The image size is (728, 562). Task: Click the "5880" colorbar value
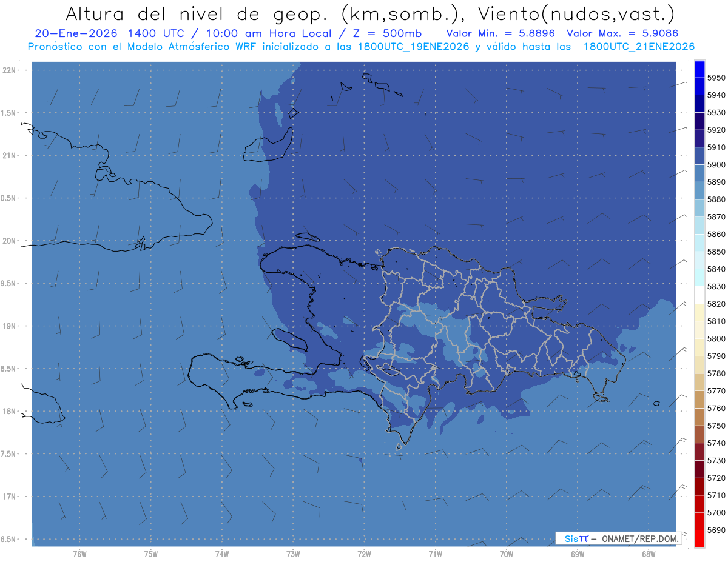coord(716,199)
